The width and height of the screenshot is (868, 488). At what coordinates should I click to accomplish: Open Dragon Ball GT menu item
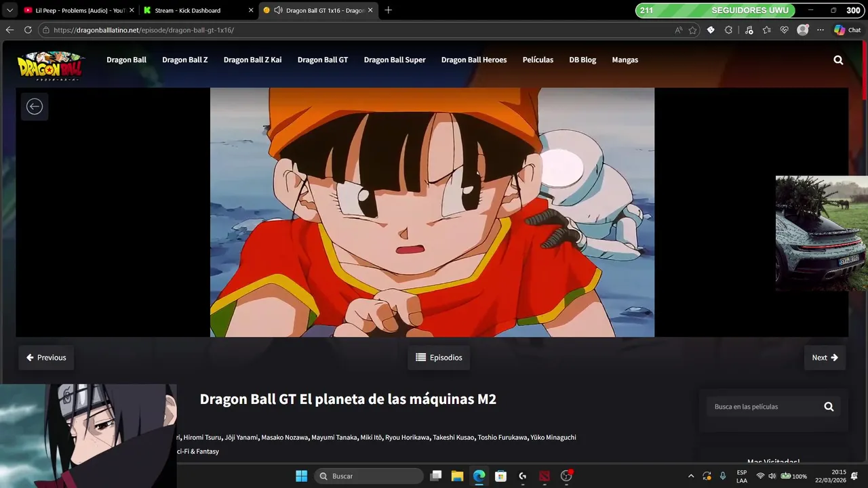(323, 60)
